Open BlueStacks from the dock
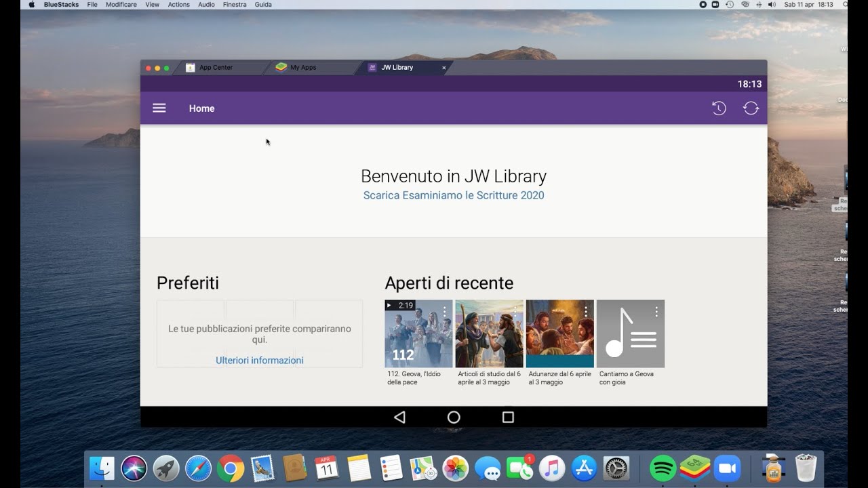868x488 pixels. click(x=695, y=468)
